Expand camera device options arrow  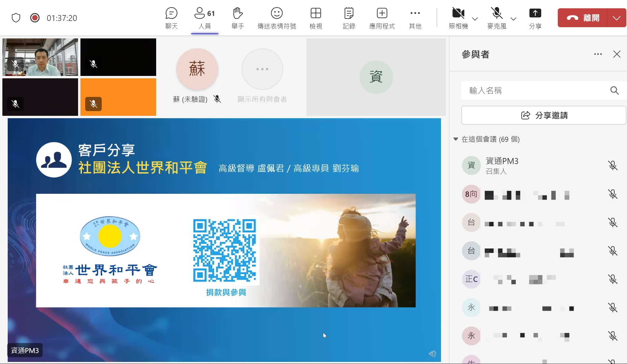pos(475,19)
